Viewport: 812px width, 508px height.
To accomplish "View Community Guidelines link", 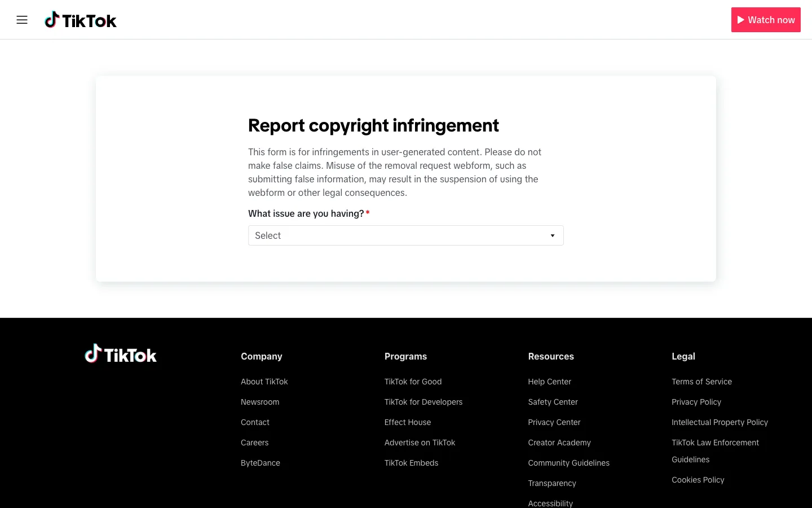I will (569, 463).
